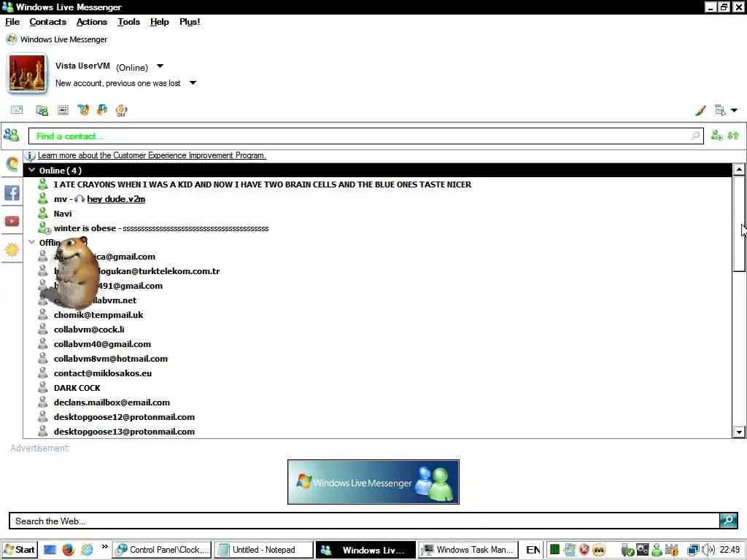
Task: Click the Customer Experience Improvement Program link
Action: [152, 155]
